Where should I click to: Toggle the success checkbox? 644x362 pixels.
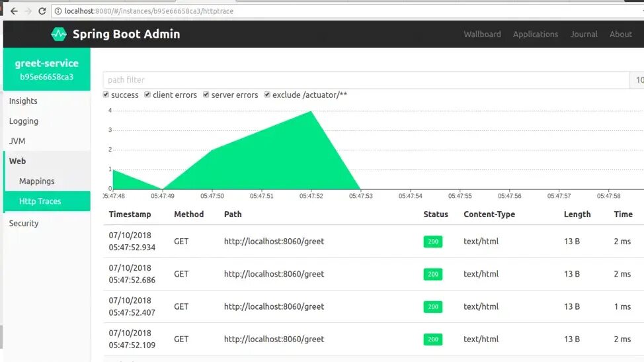(106, 95)
